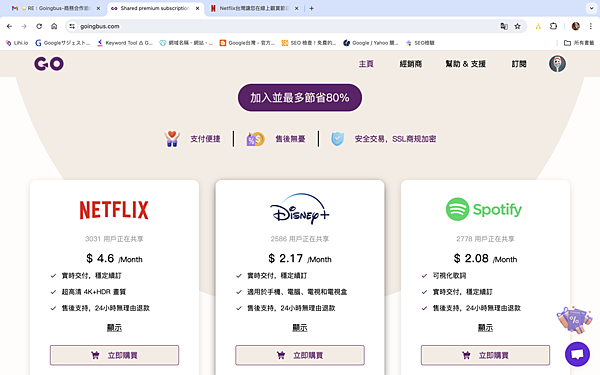Open the user avatar in site header
This screenshot has width=600, height=375.
coord(557,64)
